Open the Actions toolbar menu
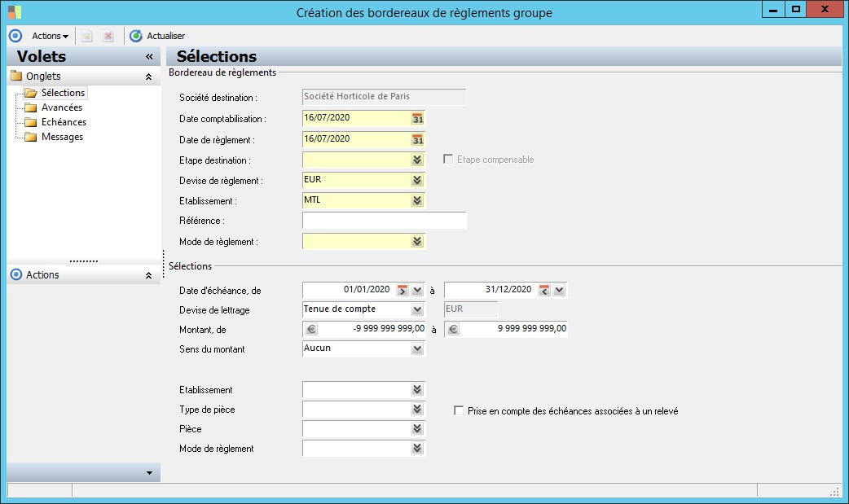The height and width of the screenshot is (504, 849). [50, 36]
